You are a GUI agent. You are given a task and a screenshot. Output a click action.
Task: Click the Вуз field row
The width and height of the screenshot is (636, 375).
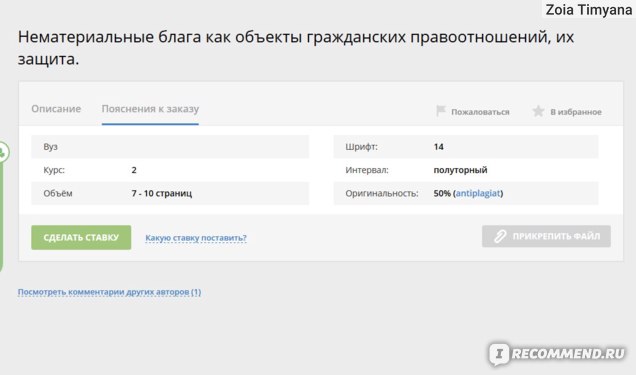(x=170, y=147)
